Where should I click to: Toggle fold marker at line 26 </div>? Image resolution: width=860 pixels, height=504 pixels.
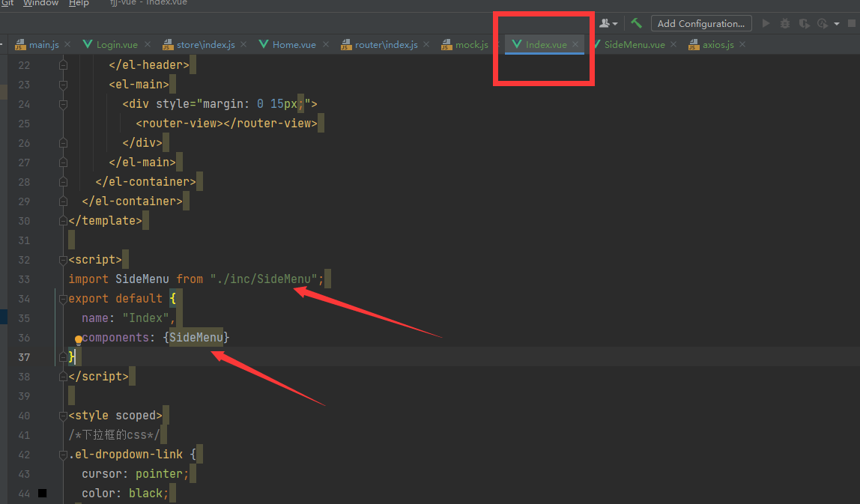point(63,143)
